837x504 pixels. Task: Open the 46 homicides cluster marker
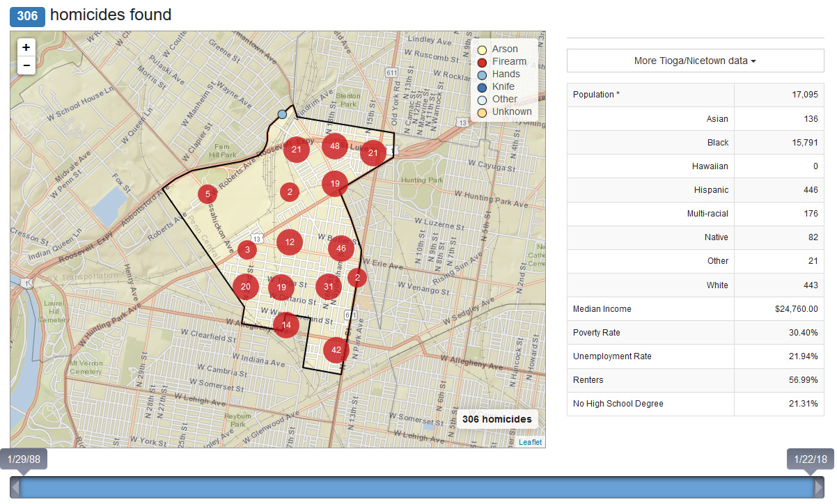[x=341, y=248]
